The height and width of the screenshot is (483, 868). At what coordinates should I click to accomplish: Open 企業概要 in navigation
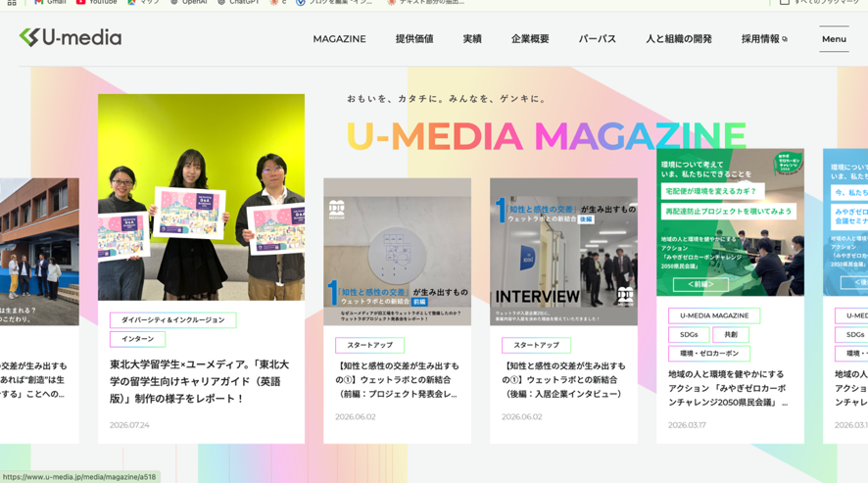[x=530, y=39]
